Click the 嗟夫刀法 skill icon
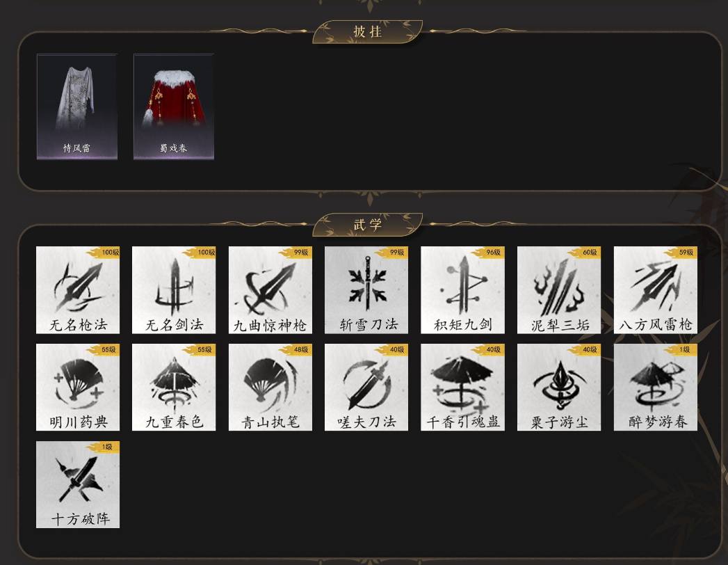The width and height of the screenshot is (728, 565). (366, 387)
